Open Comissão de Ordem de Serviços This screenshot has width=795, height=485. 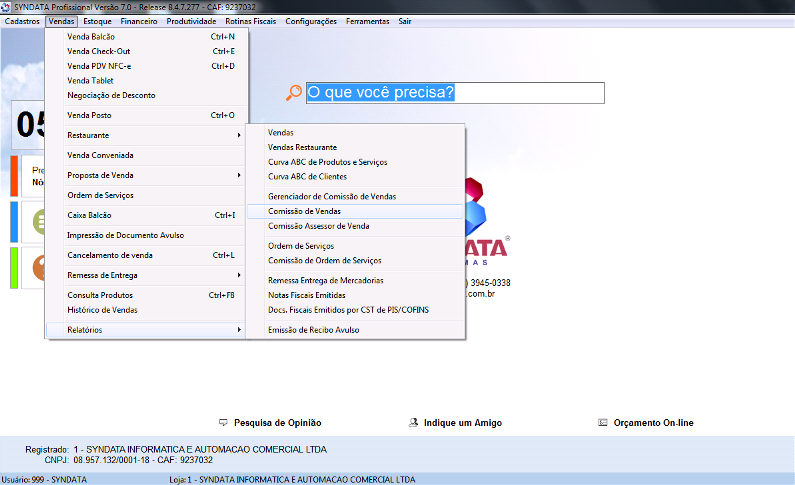point(355,260)
